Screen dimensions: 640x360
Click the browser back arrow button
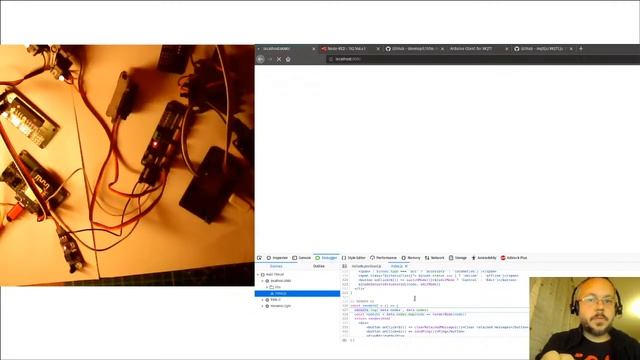(260, 59)
